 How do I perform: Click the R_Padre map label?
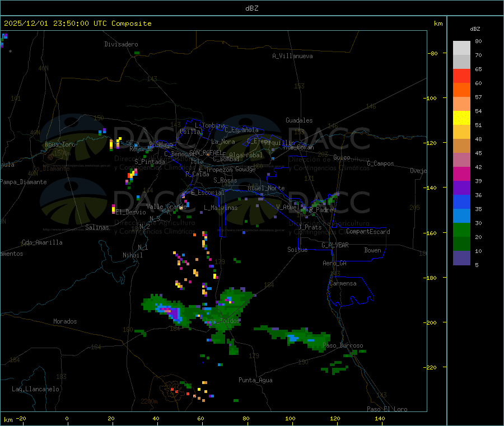point(321,210)
